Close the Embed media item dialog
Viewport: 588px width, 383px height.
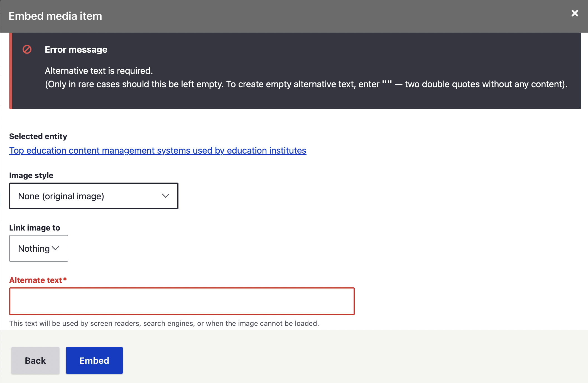(x=574, y=13)
